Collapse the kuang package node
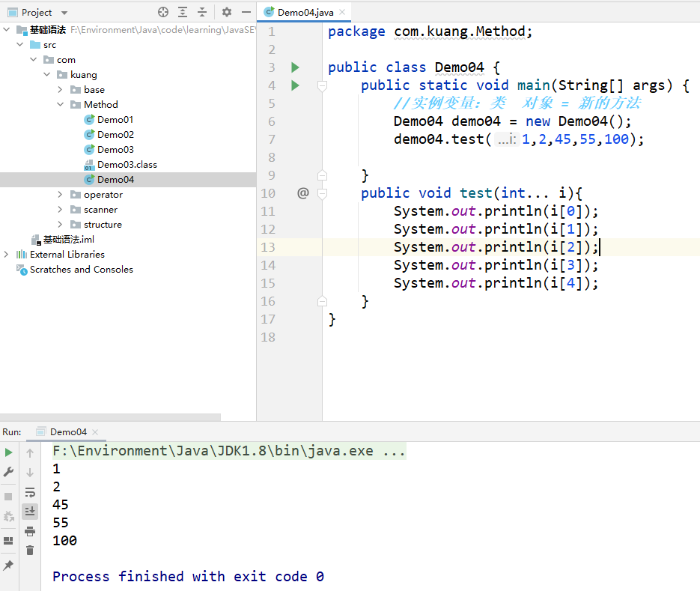This screenshot has height=591, width=700. (x=47, y=74)
